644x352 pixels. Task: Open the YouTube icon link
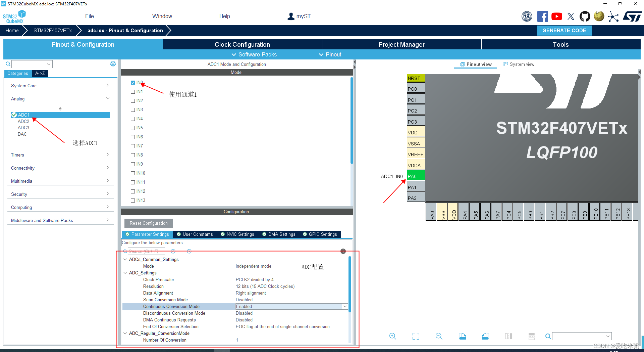coord(557,16)
